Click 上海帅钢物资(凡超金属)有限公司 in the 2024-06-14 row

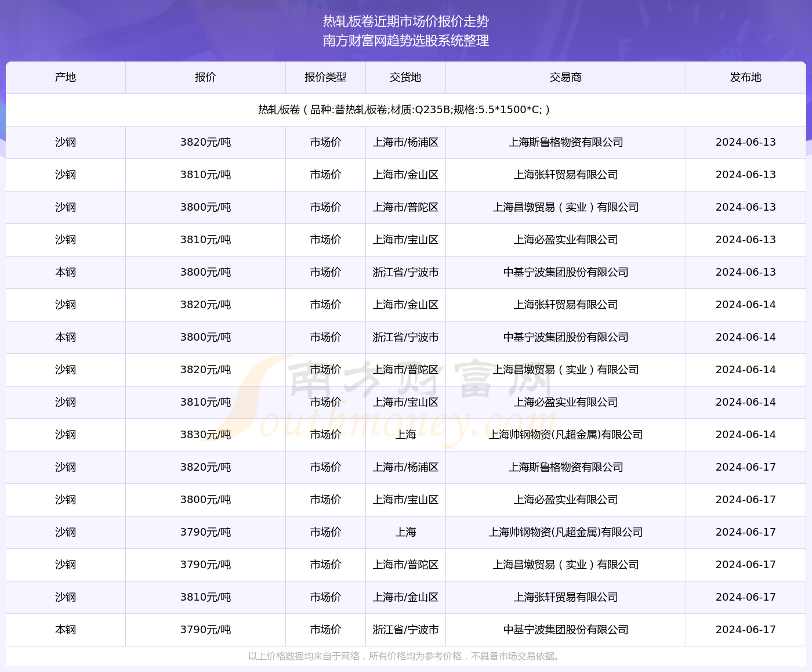565,435
